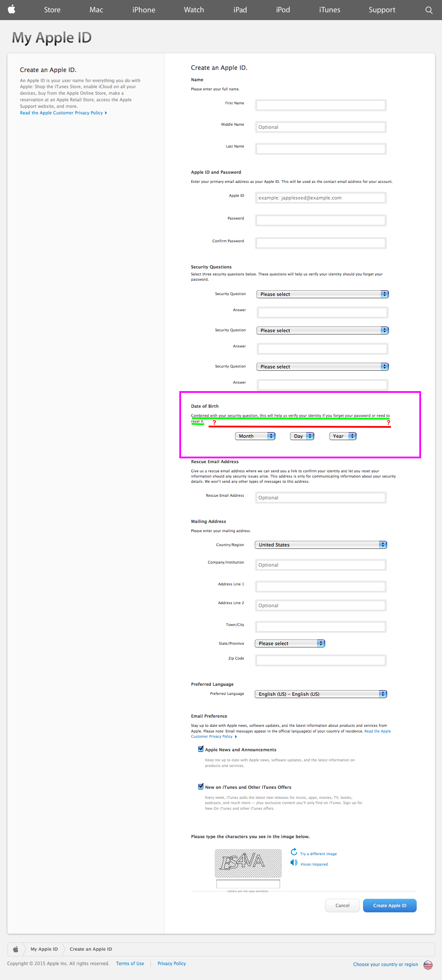
Task: Open the first Security Question dropdown
Action: click(x=322, y=294)
